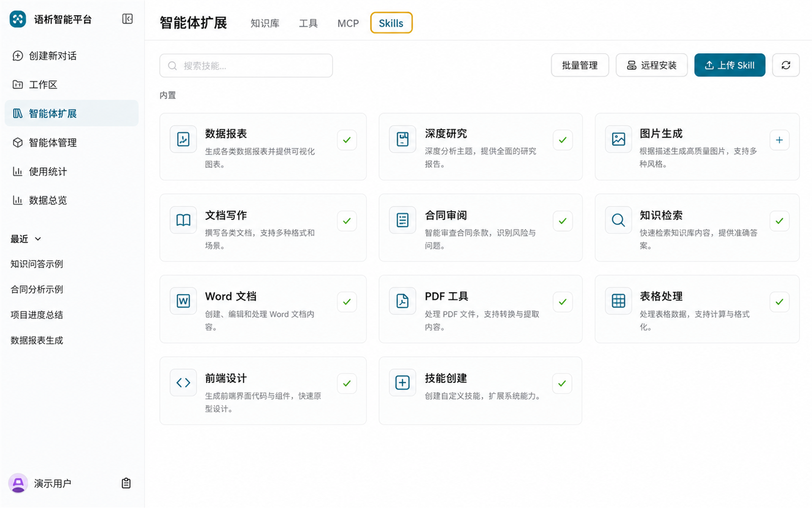Toggle the PDF 工具 skill checkmark
This screenshot has height=508, width=812.
tap(562, 302)
